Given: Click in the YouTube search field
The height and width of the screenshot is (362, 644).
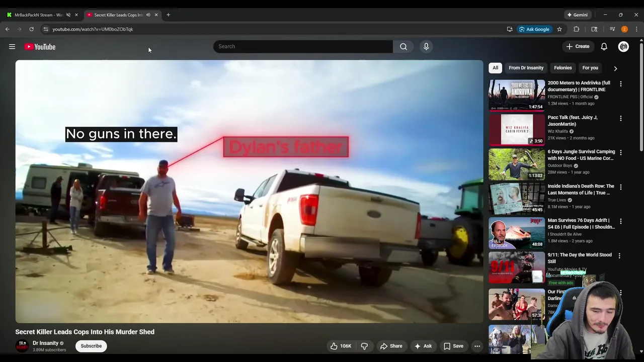Looking at the screenshot, I should [303, 46].
